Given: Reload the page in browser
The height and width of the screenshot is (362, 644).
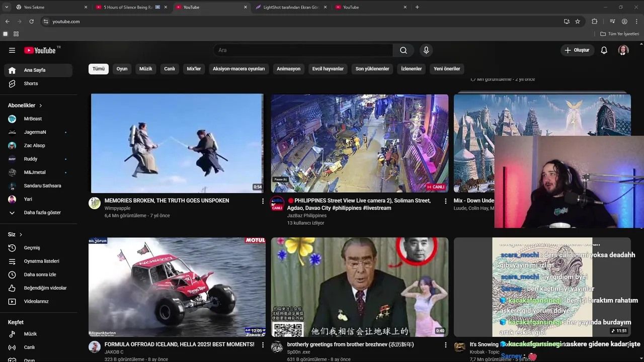Looking at the screenshot, I should [x=31, y=22].
